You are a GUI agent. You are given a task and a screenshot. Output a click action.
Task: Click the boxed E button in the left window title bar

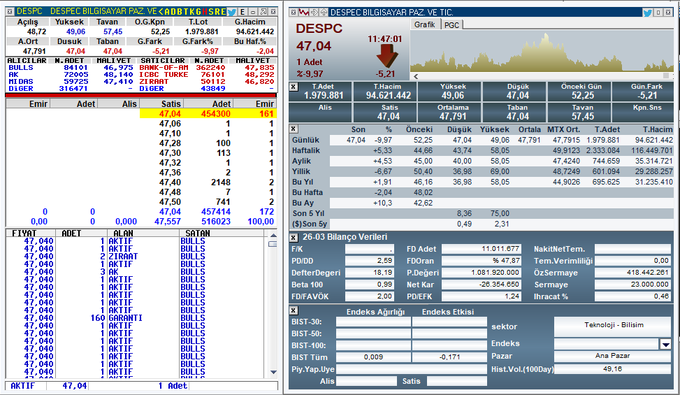(x=242, y=12)
